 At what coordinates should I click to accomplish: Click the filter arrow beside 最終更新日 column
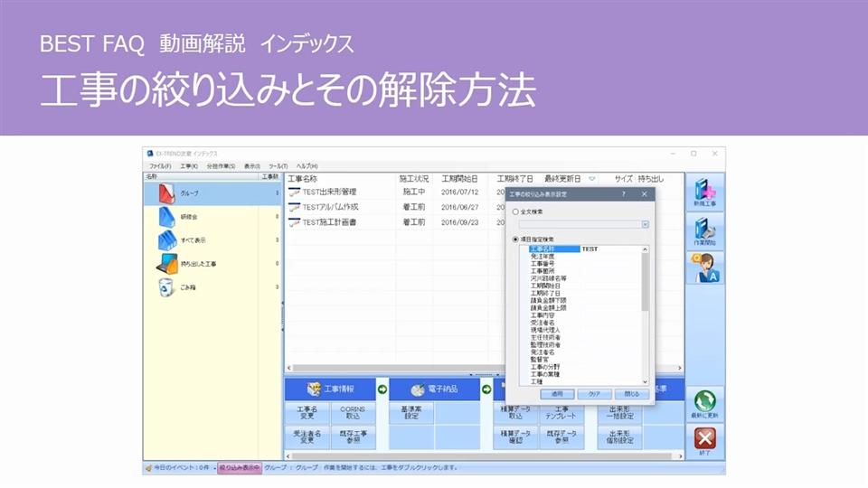592,179
